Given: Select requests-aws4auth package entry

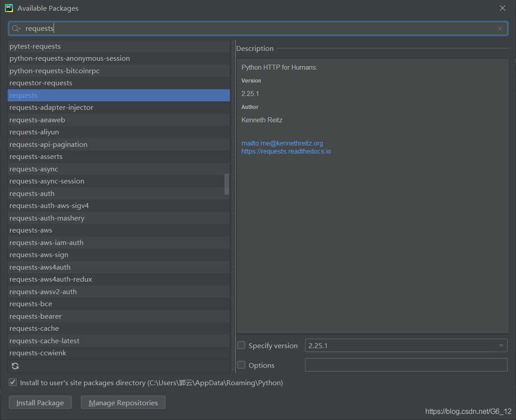Looking at the screenshot, I should [40, 267].
